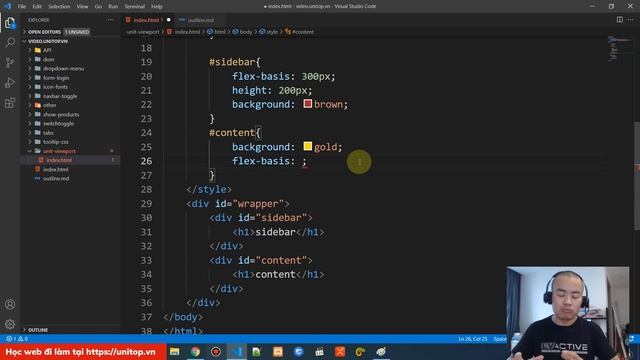Click the brown color swatch
This screenshot has width=640, height=360.
(x=308, y=104)
